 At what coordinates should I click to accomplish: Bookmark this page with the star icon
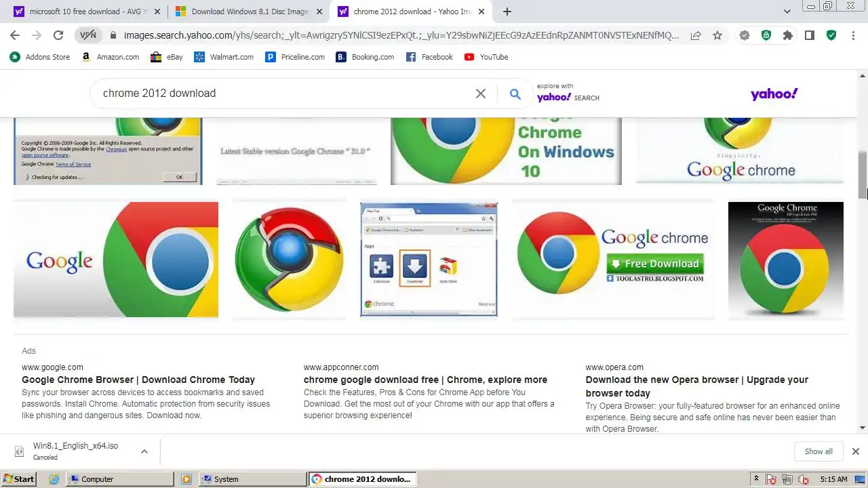tap(717, 35)
